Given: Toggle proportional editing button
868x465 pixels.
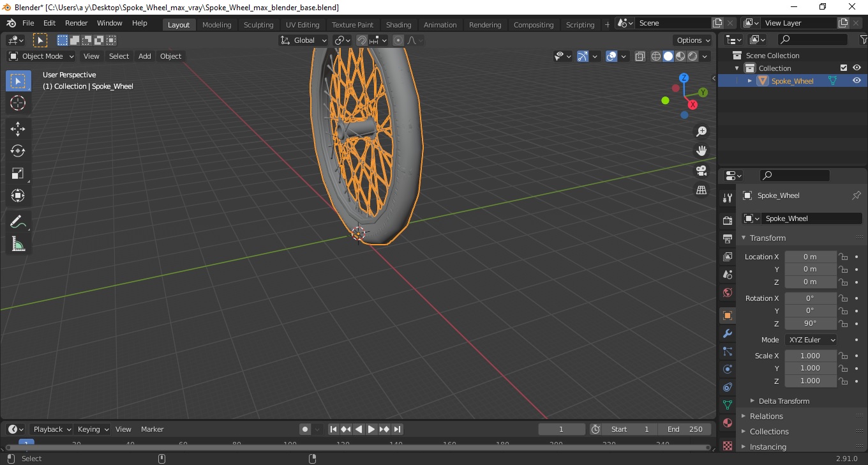Looking at the screenshot, I should pos(398,40).
